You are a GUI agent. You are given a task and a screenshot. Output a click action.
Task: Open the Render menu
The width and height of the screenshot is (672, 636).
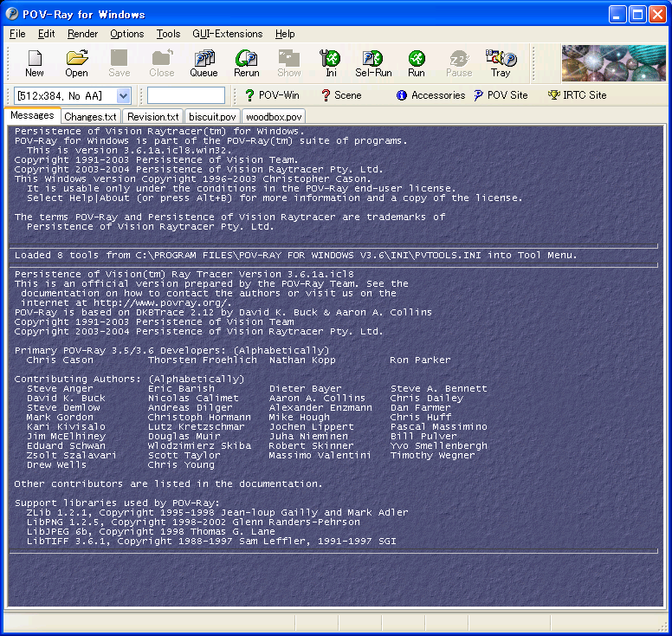pos(83,34)
